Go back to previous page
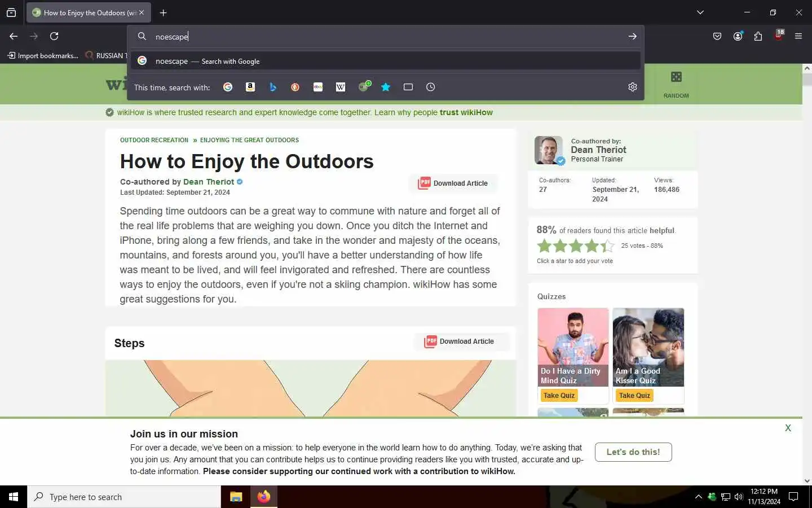This screenshot has height=508, width=812. 14,36
